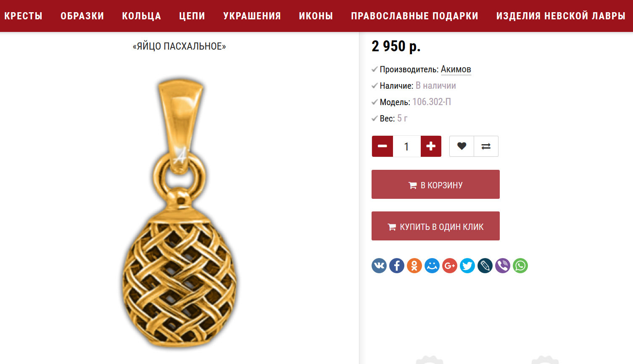
Task: Share the product on Twitter
Action: (x=467, y=266)
